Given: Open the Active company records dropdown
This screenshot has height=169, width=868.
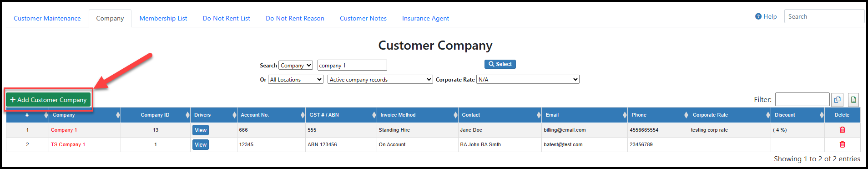Looking at the screenshot, I should 380,80.
